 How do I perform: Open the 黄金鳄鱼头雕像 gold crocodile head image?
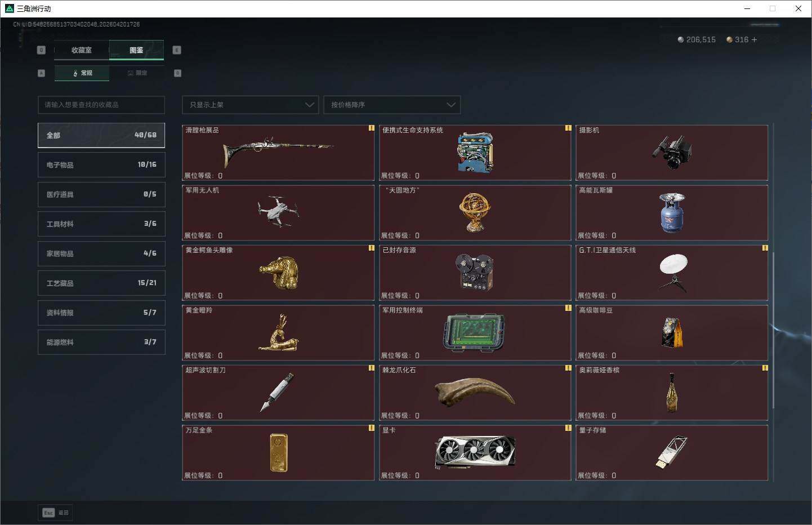tap(278, 273)
